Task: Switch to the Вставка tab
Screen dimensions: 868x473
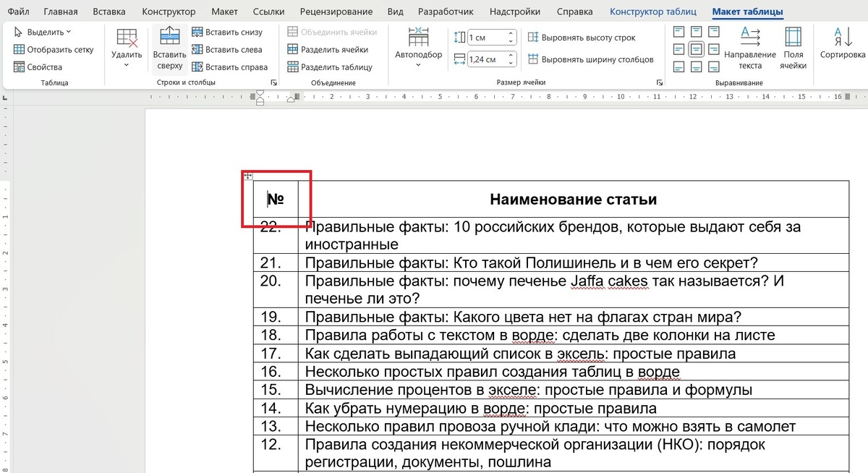Action: pos(109,12)
